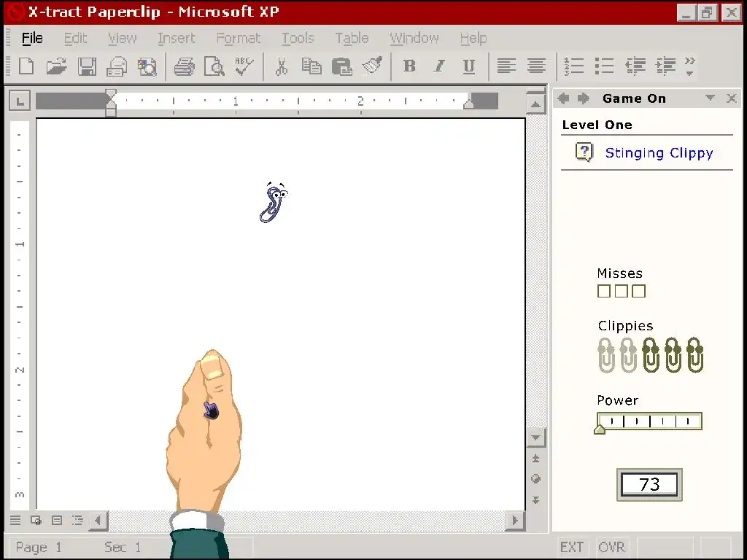Click the EXT status bar indicator

point(572,547)
